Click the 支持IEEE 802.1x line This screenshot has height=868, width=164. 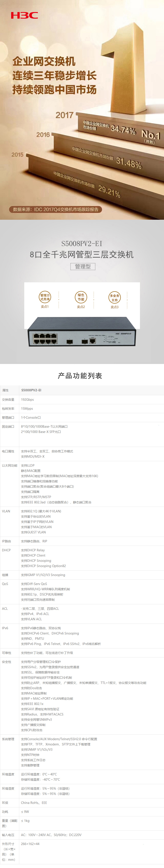tap(32, 704)
